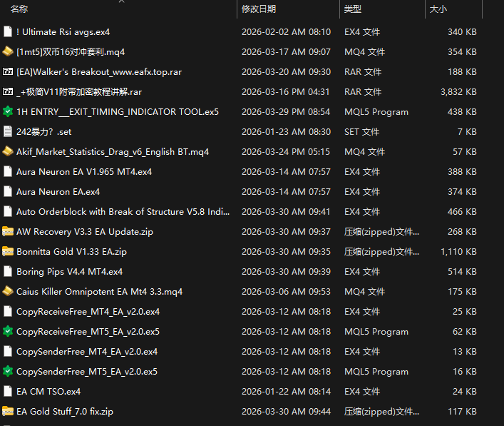Click the date 2026-01-22 AM 08:14
Screen dimensions: 504x426
pos(286,391)
